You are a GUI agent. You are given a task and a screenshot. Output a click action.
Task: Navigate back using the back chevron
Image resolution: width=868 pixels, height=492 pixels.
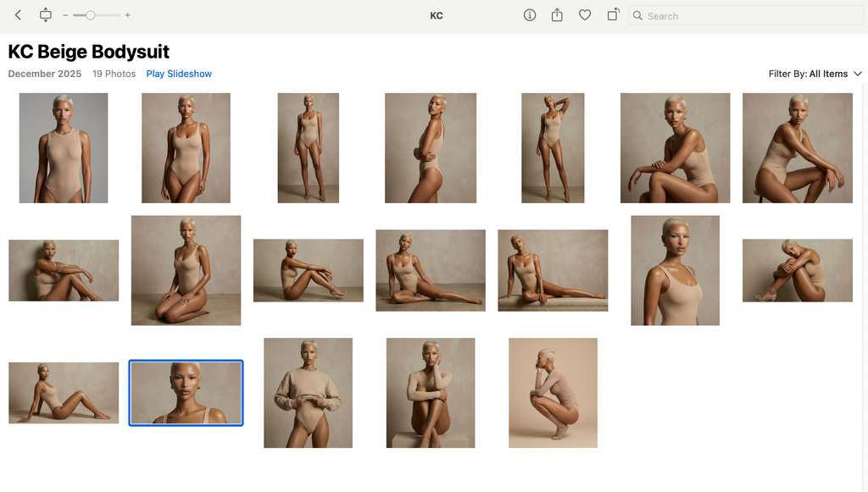point(17,15)
